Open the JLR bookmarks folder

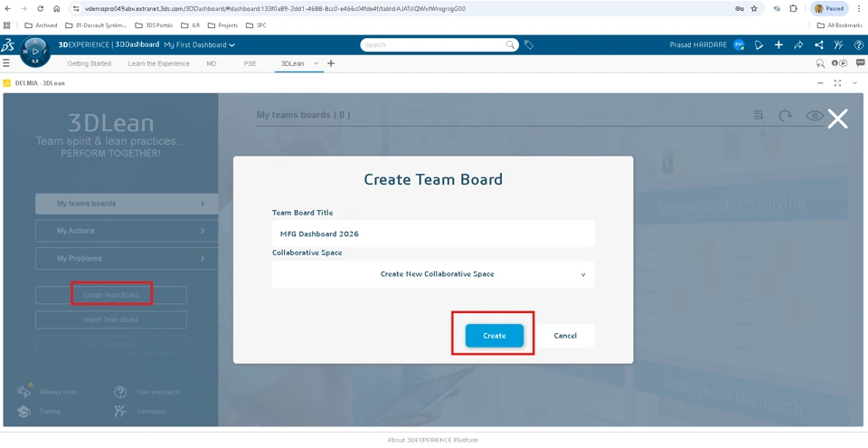click(191, 25)
